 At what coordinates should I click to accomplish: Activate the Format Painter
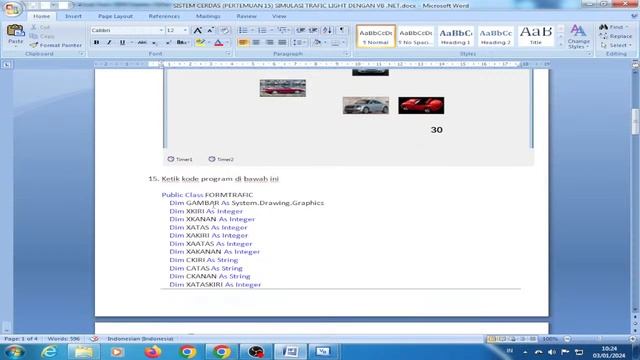coord(56,45)
